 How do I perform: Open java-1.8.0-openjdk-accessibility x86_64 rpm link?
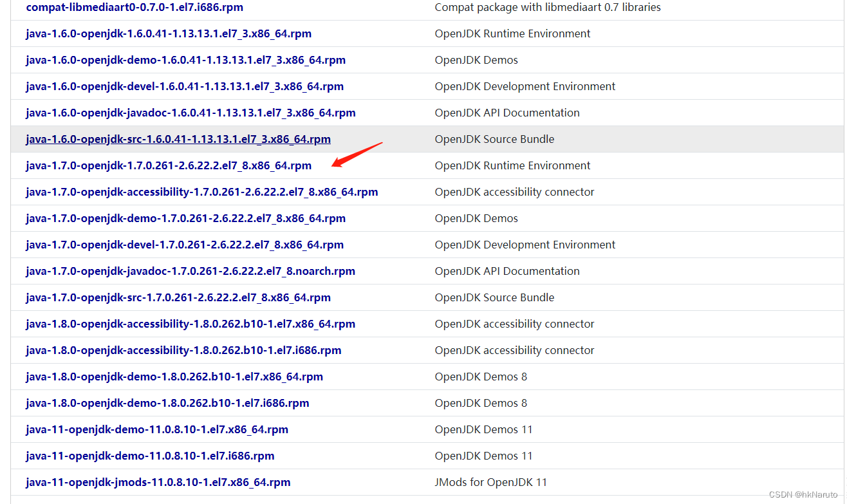tap(191, 324)
